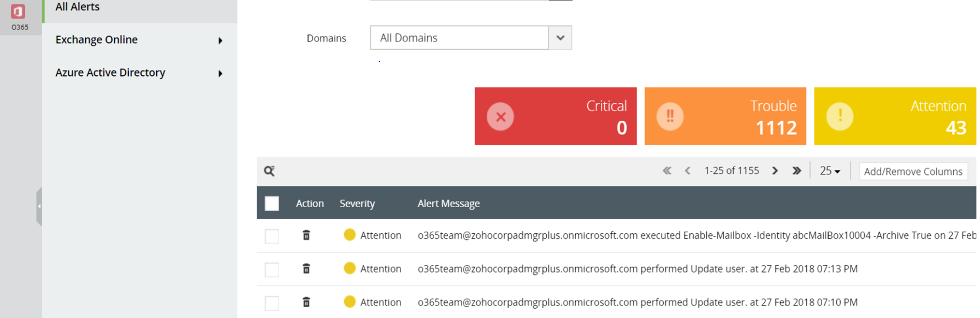Expand the Exchange Online submenu arrow
Screen dimensions: 980x318
tap(220, 40)
